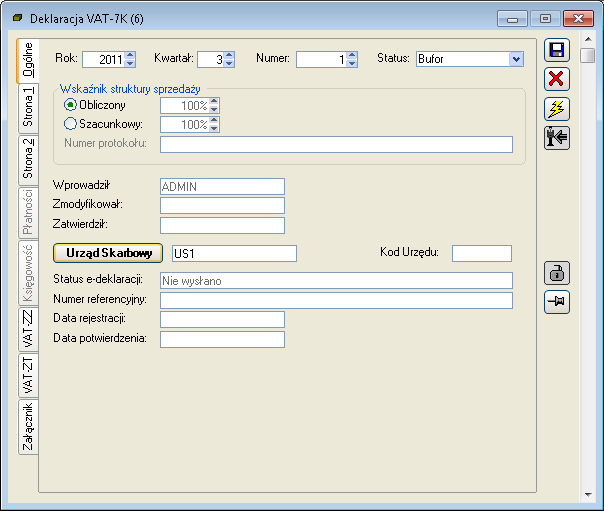
Task: Decrease the Szacunkowy percentage
Action: point(214,128)
